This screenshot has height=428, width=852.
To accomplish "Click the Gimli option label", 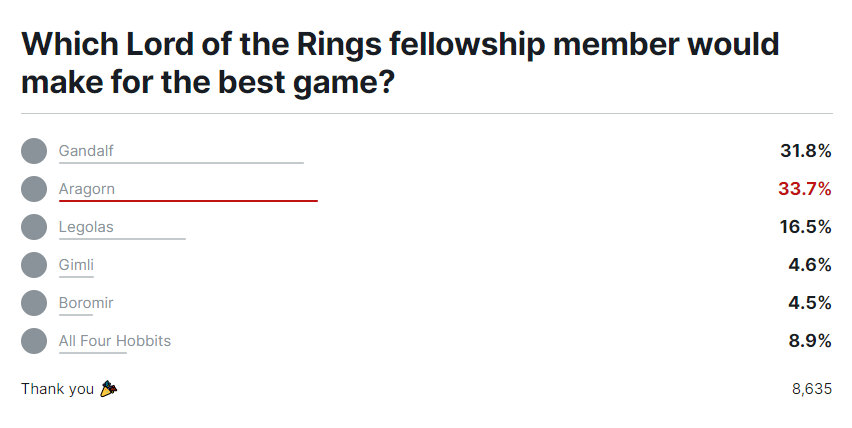I will (x=76, y=265).
